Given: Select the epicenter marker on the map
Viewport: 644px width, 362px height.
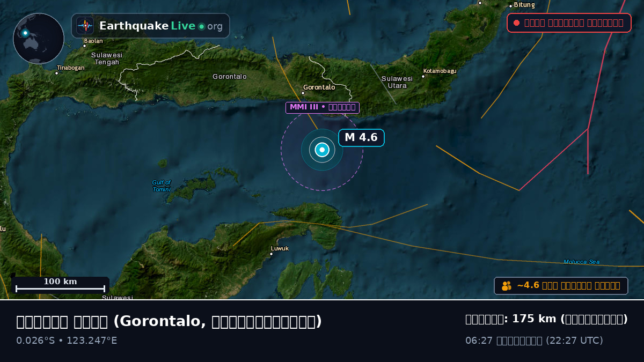Looking at the screenshot, I should point(322,150).
